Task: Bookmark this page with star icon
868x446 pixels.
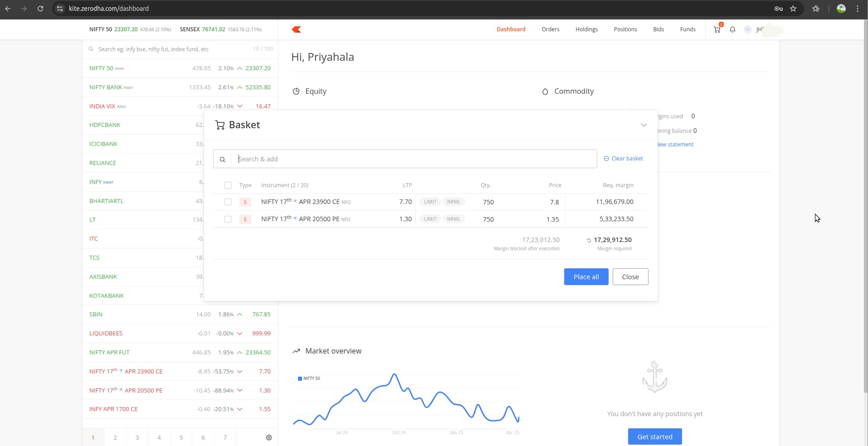Action: click(793, 9)
